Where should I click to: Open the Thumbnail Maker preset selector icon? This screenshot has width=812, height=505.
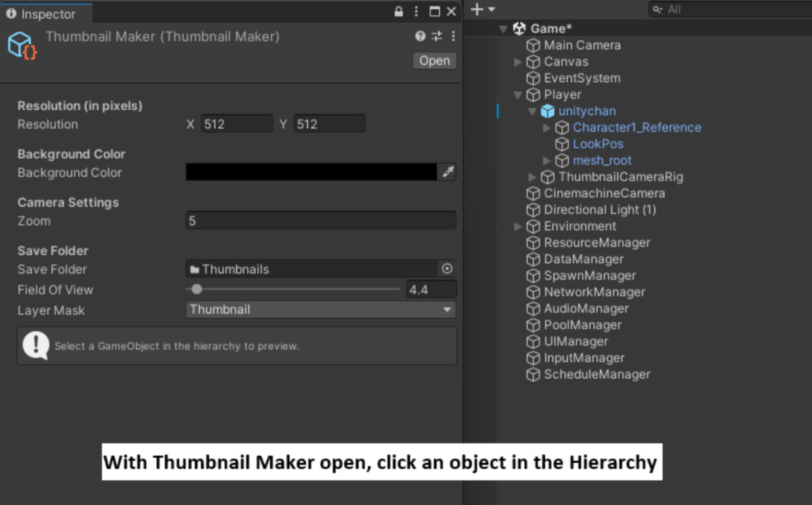(x=437, y=37)
